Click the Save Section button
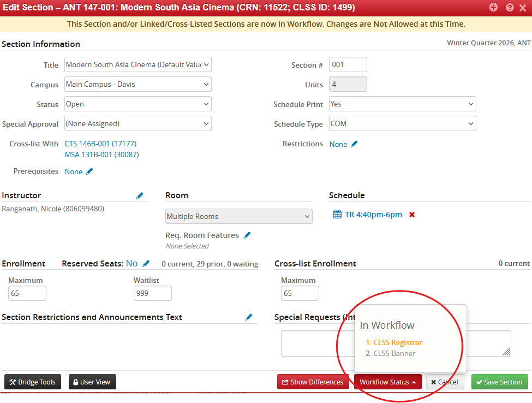 coord(499,382)
